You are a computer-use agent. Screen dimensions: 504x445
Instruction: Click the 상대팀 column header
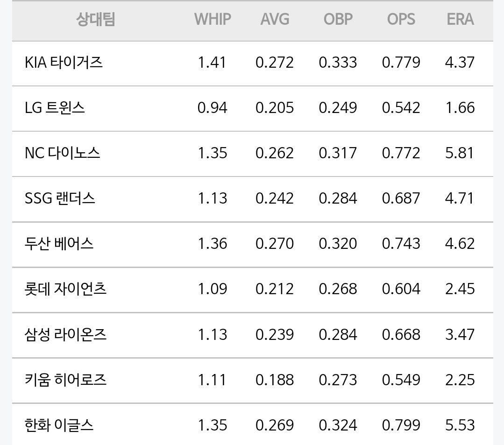pos(95,20)
